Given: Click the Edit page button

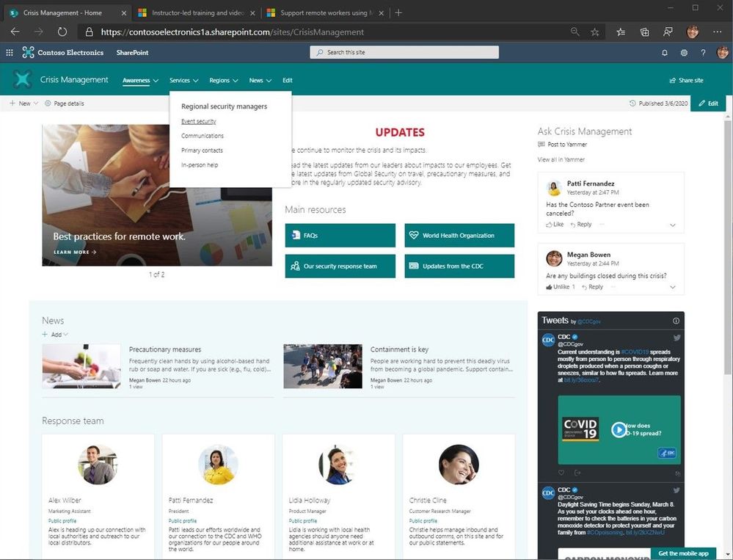Looking at the screenshot, I should click(708, 103).
